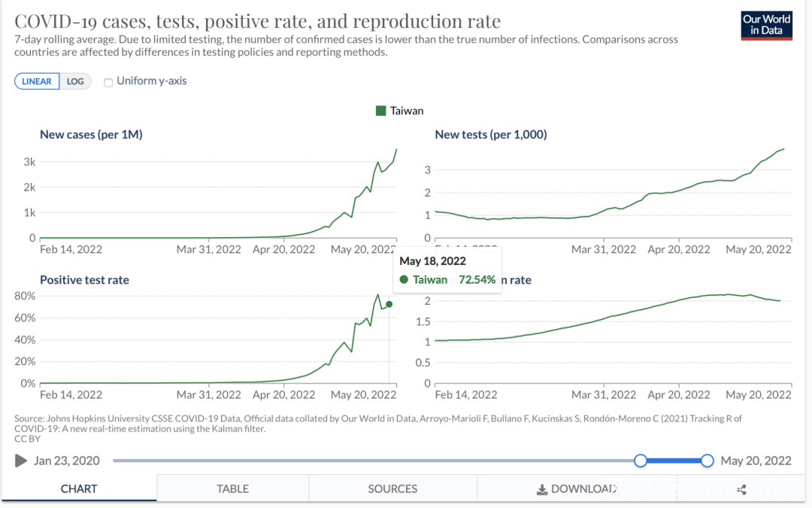Click the New cases (per 1M) chart title
This screenshot has width=812, height=508.
click(x=91, y=135)
